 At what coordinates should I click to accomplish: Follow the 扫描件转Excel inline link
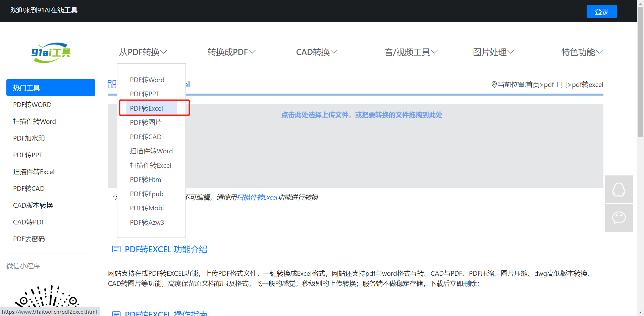(257, 197)
